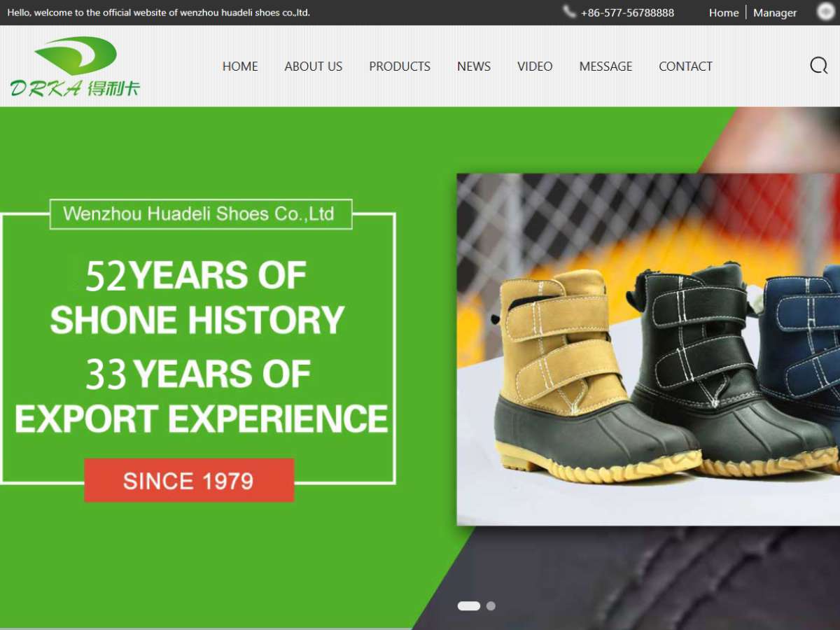The width and height of the screenshot is (840, 630).
Task: Click the DRKA green logo
Action: [x=75, y=66]
